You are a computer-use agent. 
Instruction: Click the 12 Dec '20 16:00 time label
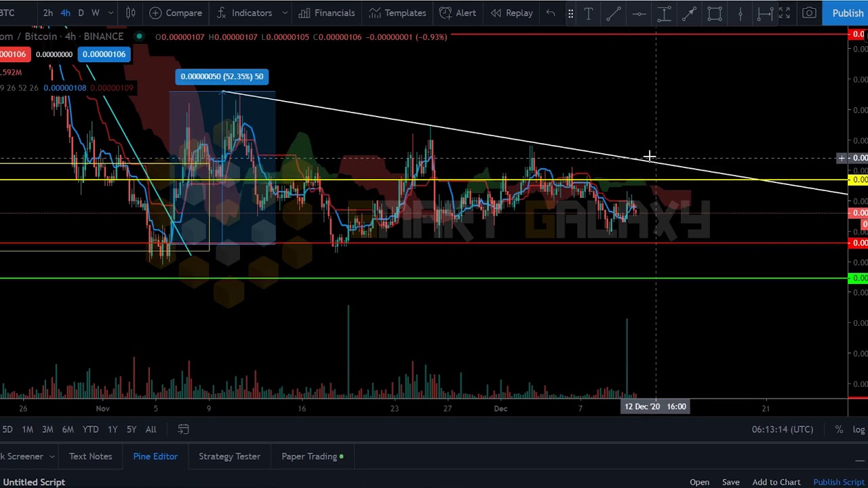click(x=655, y=407)
